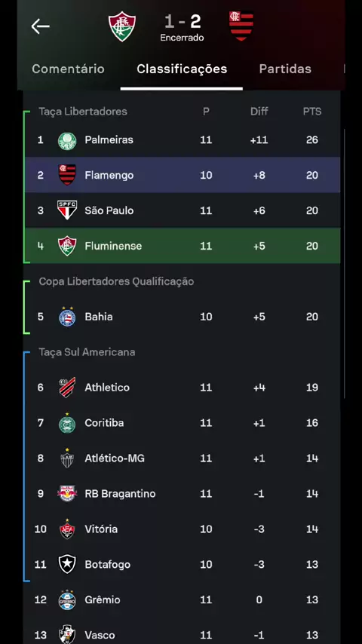Tap the RB Bragantino club badge

point(67,493)
